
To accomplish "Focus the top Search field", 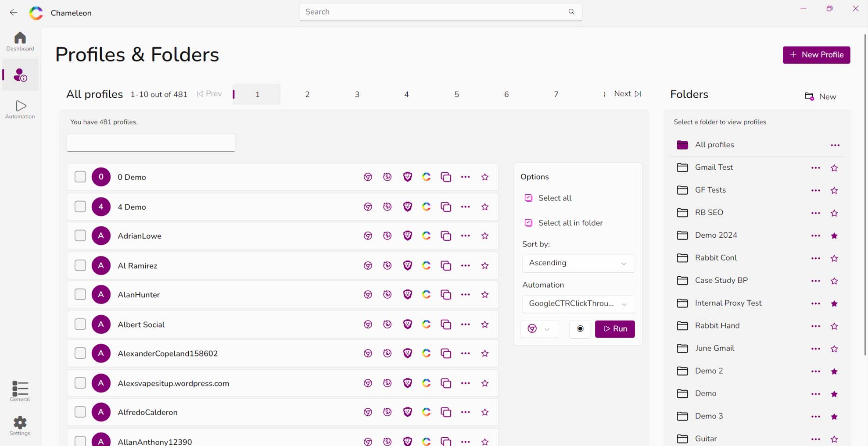I will click(441, 12).
